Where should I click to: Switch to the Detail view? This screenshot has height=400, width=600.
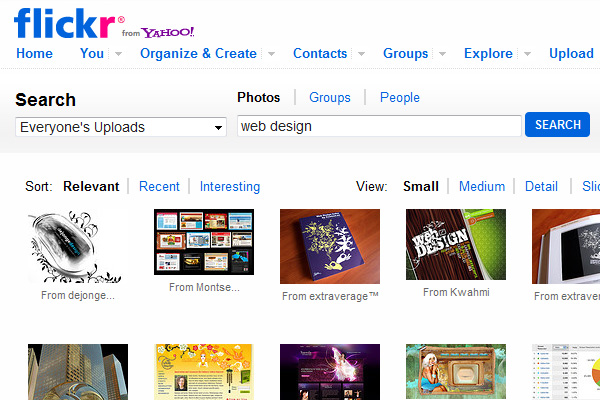[x=541, y=186]
